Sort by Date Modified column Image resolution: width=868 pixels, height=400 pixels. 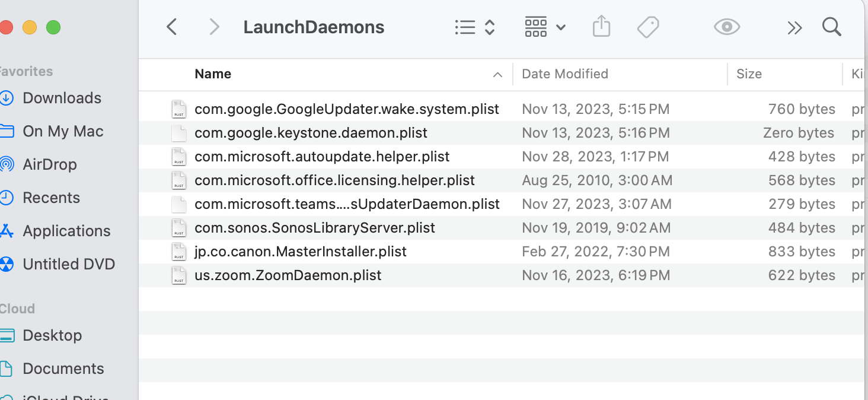(x=564, y=74)
